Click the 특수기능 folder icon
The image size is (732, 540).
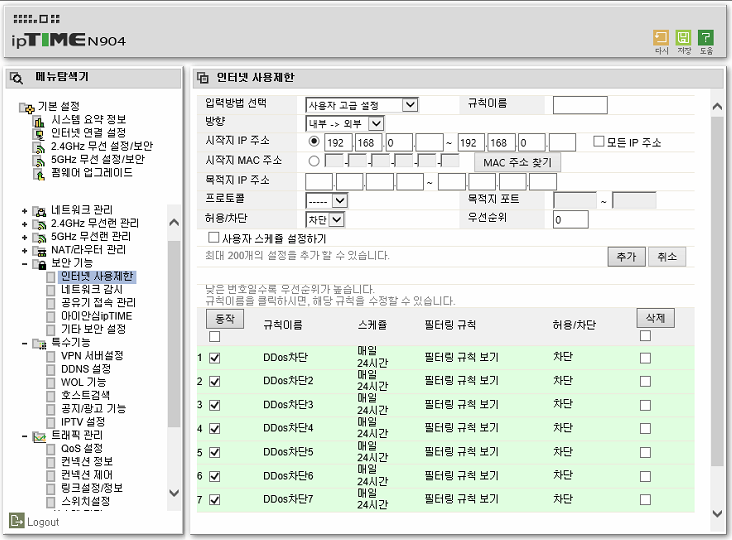39,344
